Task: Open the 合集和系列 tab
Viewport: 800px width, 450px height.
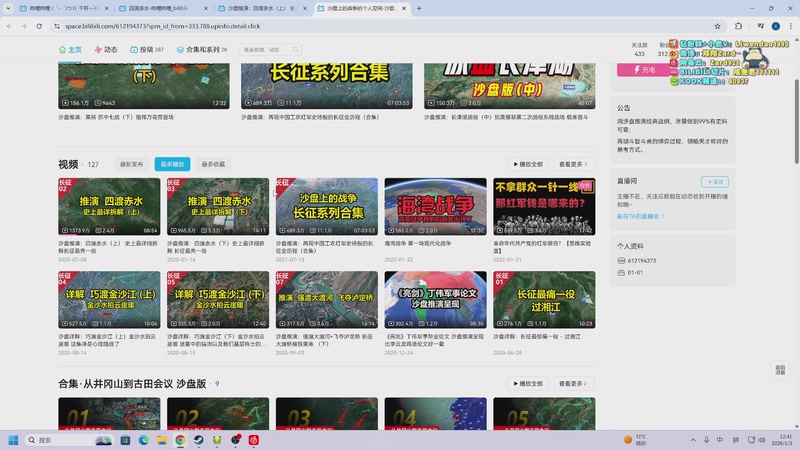Action: [x=202, y=49]
